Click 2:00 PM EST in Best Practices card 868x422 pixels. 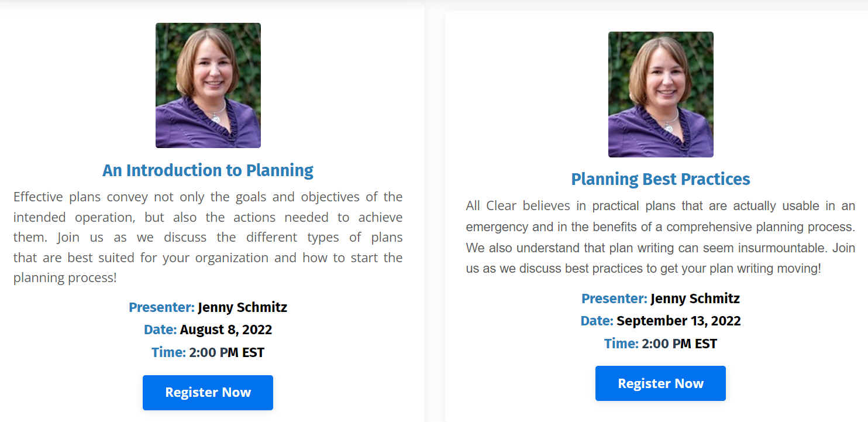[x=679, y=344]
